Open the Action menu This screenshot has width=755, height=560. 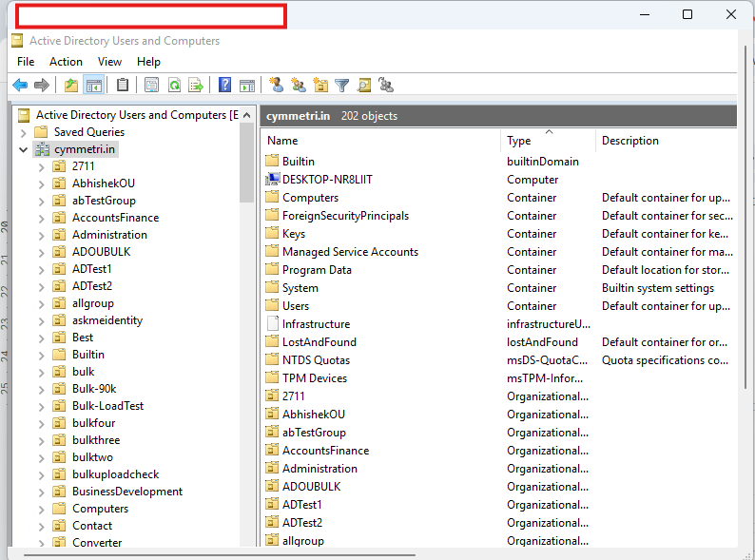coord(66,62)
